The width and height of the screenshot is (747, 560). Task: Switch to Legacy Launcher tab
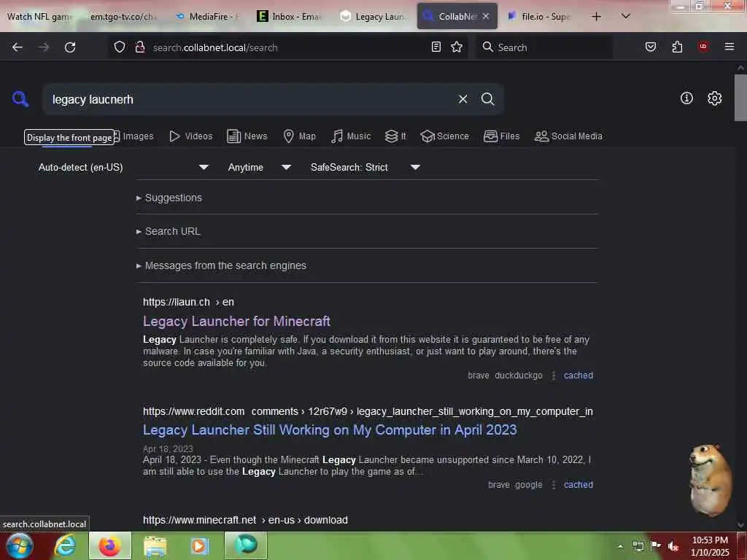pos(373,17)
